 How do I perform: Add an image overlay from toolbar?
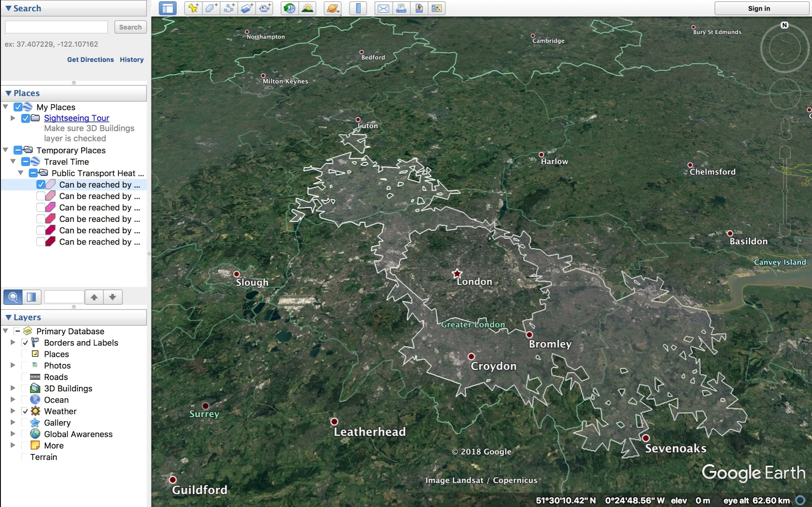[x=247, y=8]
